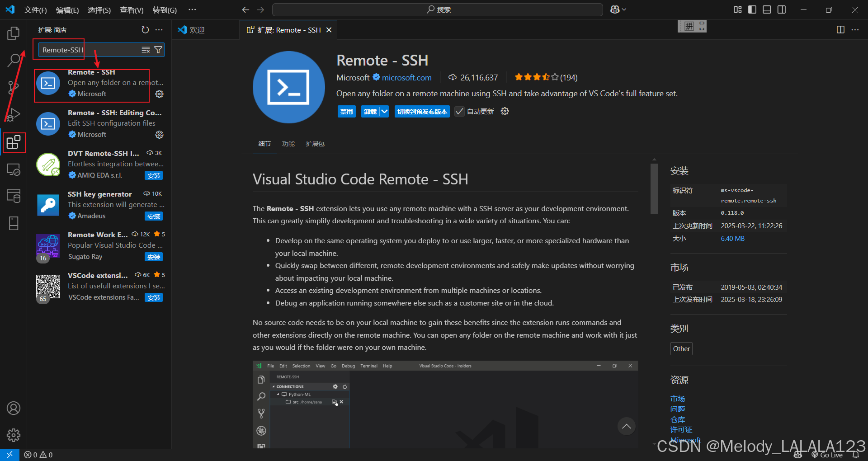
Task: Go back in navigation history
Action: 245,9
